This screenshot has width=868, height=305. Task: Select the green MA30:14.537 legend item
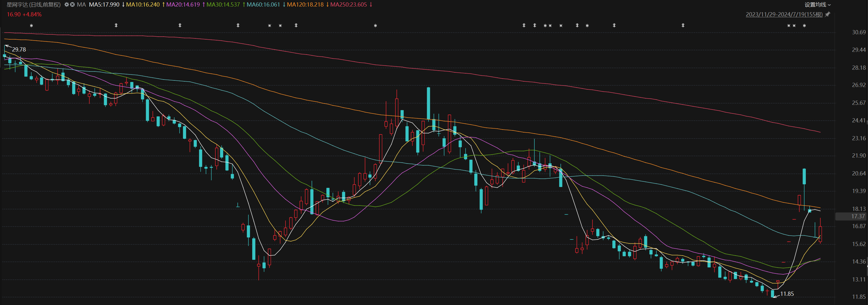pyautogui.click(x=223, y=5)
